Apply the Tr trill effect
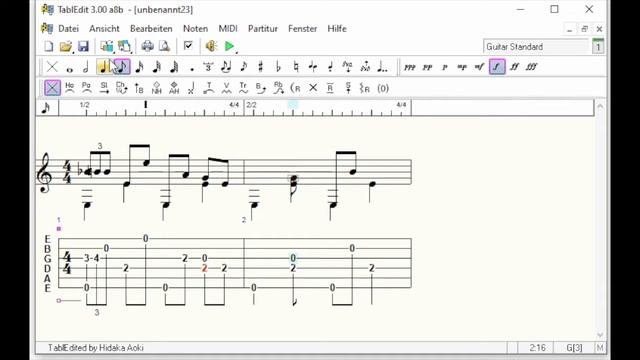Image resolution: width=640 pixels, height=360 pixels. tap(243, 88)
